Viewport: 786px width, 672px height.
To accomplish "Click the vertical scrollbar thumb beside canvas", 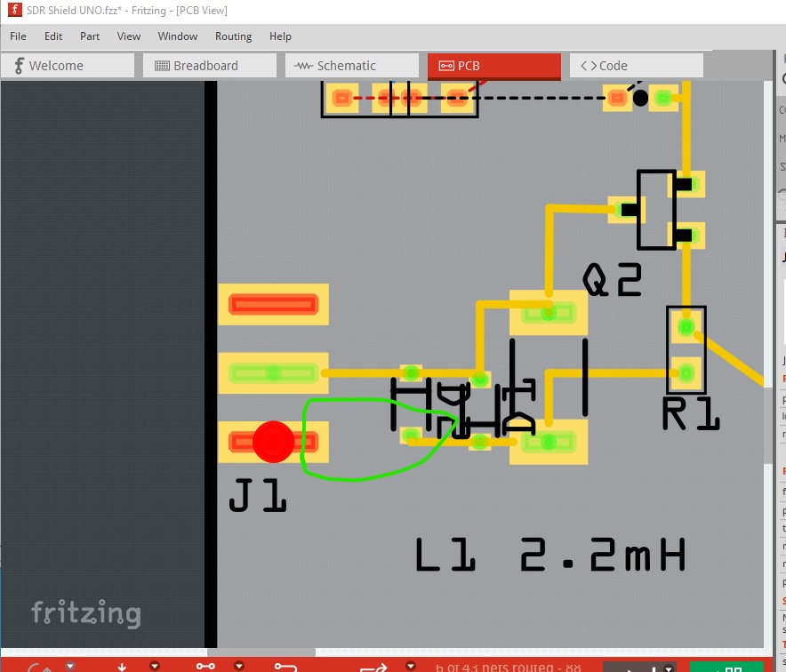I will click(768, 425).
